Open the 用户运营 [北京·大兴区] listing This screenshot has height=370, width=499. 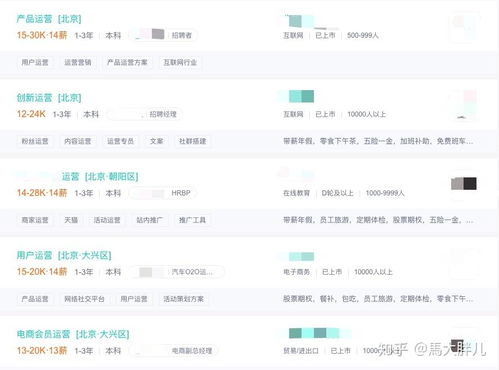tap(64, 255)
